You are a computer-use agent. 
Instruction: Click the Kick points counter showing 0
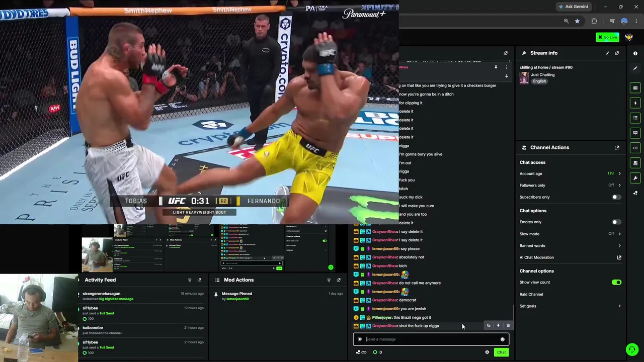coord(377,352)
